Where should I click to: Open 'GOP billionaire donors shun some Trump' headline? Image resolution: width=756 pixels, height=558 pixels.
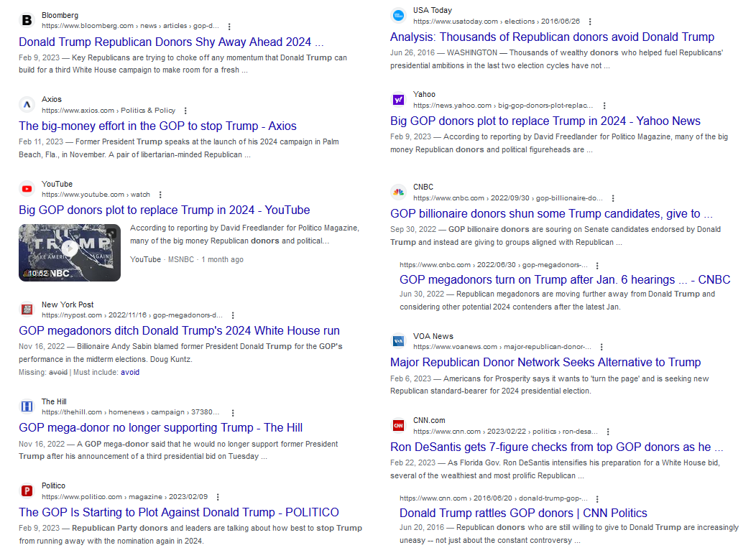(x=551, y=213)
